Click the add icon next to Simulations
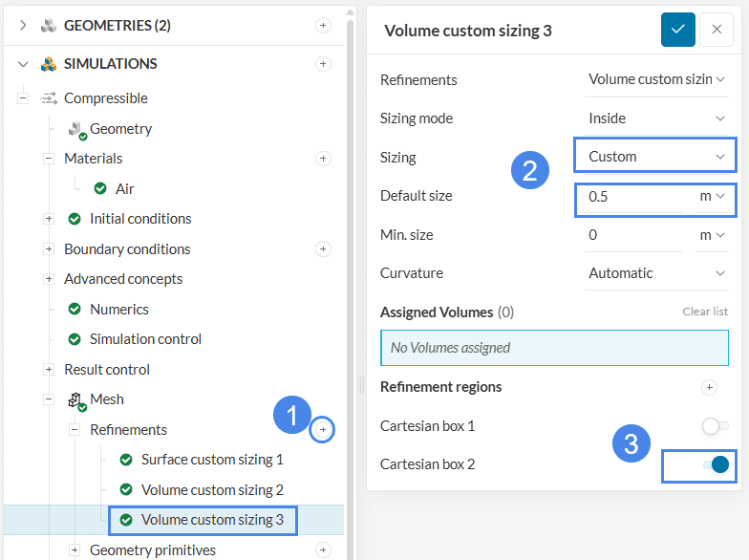The image size is (749, 560). [323, 64]
